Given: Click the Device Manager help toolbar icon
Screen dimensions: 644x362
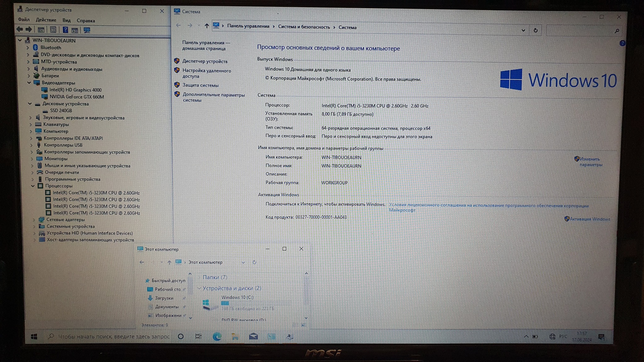Looking at the screenshot, I should [x=65, y=30].
